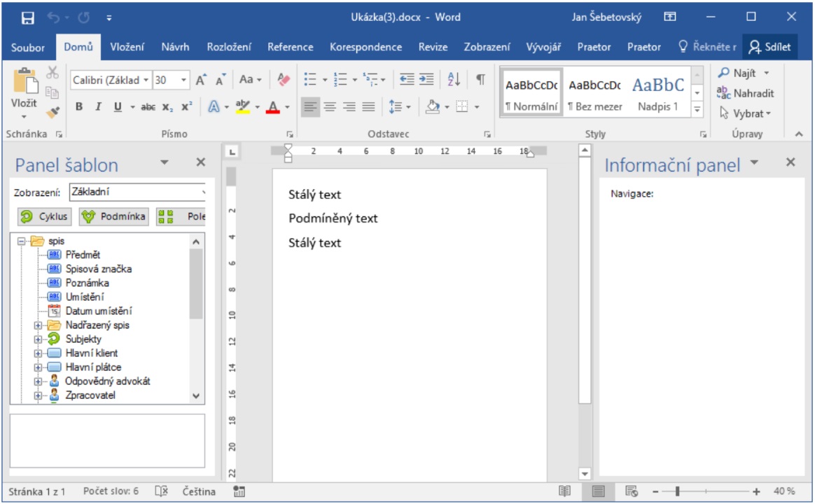Click the Clear Formatting eraser icon
815x504 pixels.
pyautogui.click(x=284, y=80)
